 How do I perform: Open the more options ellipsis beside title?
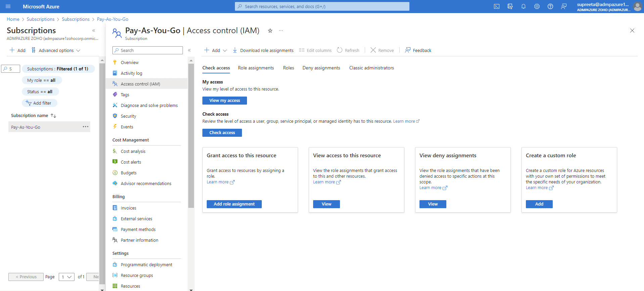point(281,31)
